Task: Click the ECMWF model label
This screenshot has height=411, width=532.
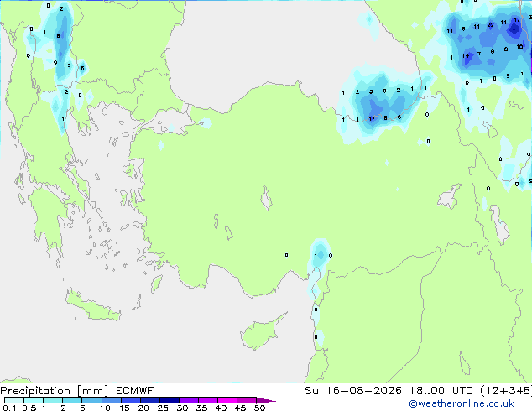Action: click(135, 391)
